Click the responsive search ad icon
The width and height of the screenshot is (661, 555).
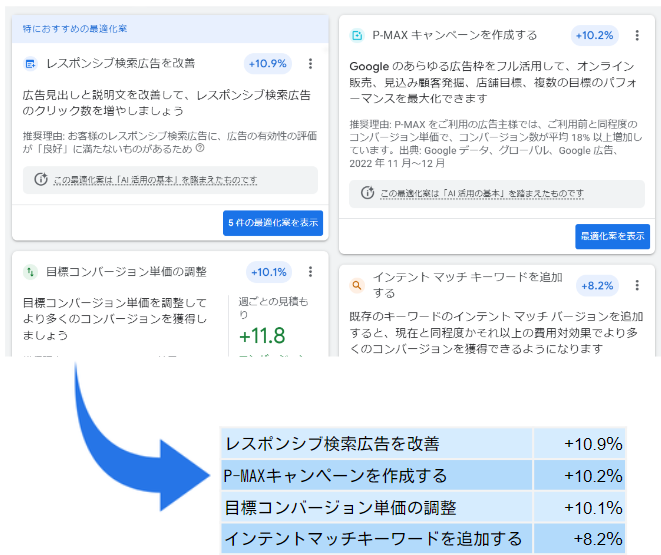[x=30, y=64]
